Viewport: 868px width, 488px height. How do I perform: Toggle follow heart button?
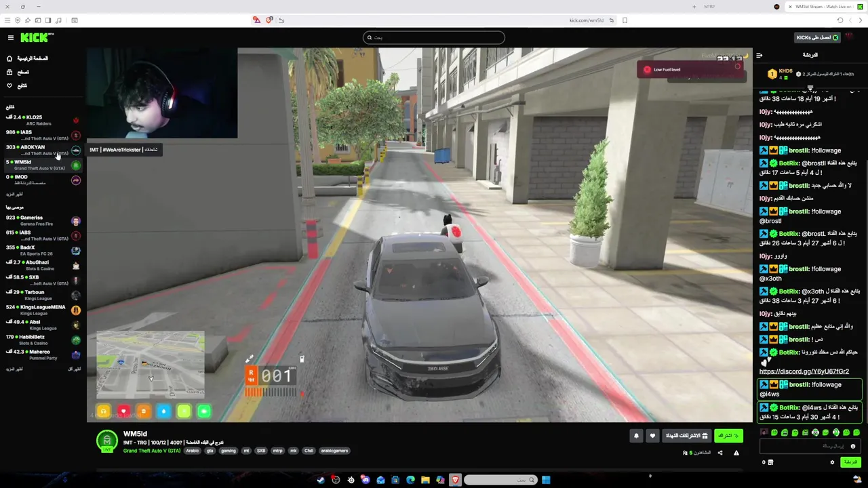pos(652,436)
